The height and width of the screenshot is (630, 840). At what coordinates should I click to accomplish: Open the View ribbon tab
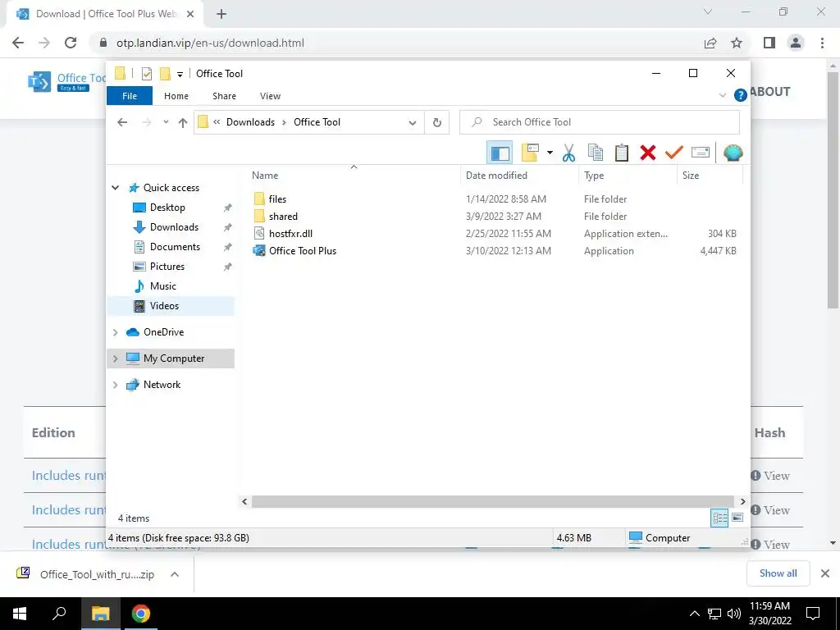tap(270, 96)
